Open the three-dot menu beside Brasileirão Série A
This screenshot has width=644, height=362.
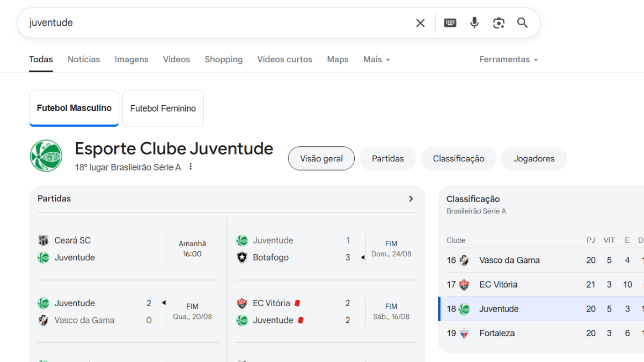(191, 167)
